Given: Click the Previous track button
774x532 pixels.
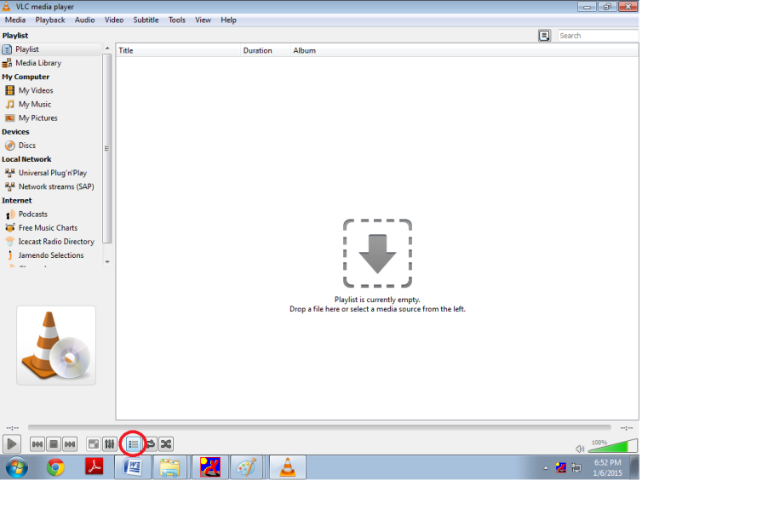Looking at the screenshot, I should coord(37,444).
